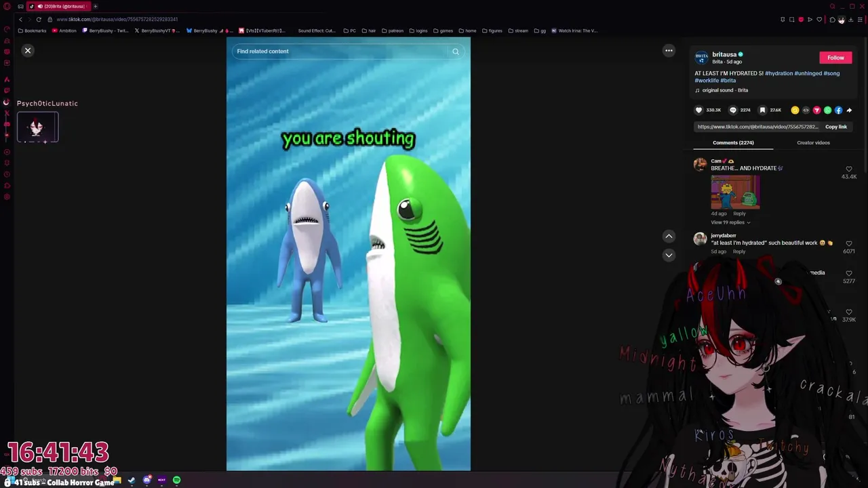Image resolution: width=868 pixels, height=488 pixels.
Task: Share to Facebook
Action: pos(838,110)
